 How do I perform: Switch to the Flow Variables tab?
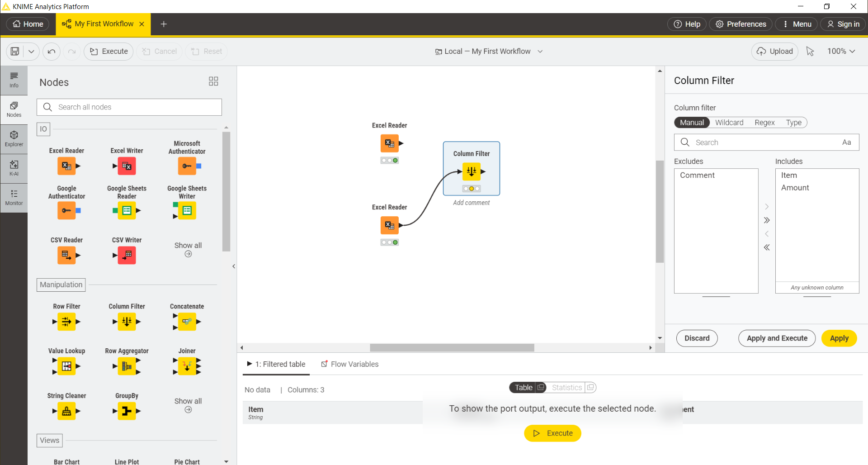tap(354, 364)
